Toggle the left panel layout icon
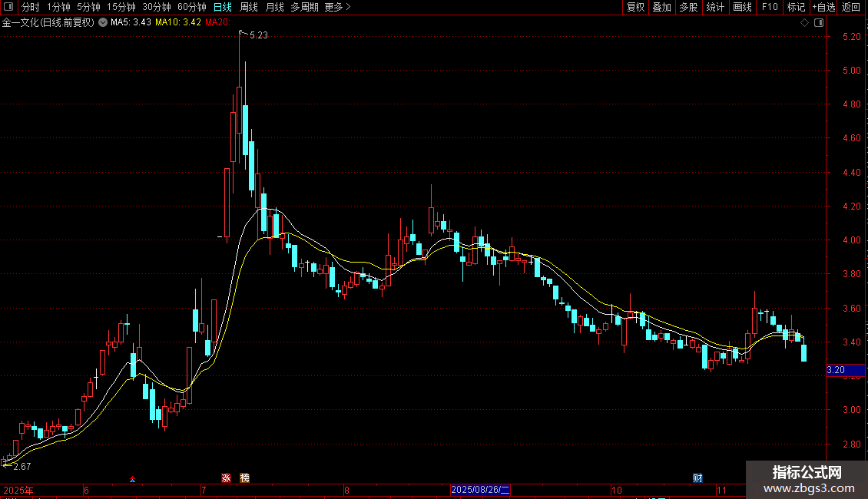Screen dimensions: 868x499 (8, 7)
